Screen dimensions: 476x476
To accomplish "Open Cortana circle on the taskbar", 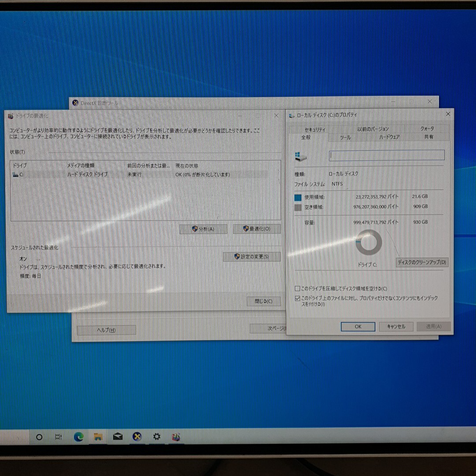I will coord(39,437).
